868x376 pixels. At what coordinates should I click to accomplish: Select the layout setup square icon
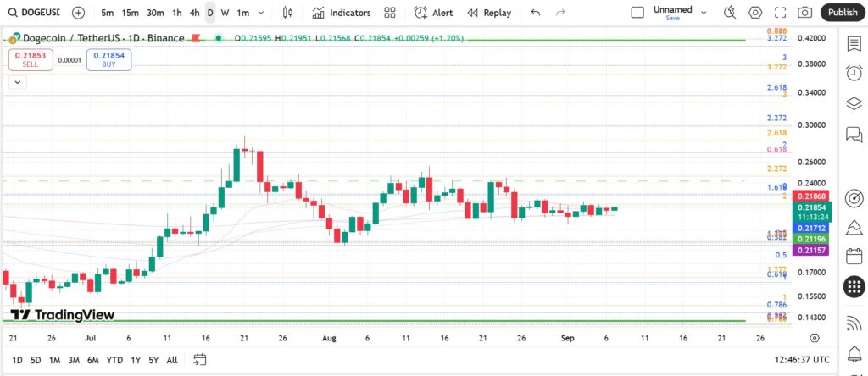coord(637,12)
